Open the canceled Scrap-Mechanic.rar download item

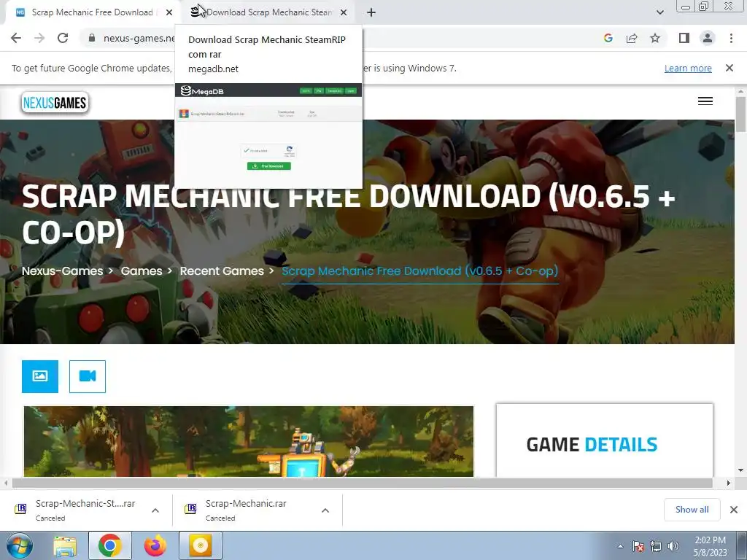247,510
